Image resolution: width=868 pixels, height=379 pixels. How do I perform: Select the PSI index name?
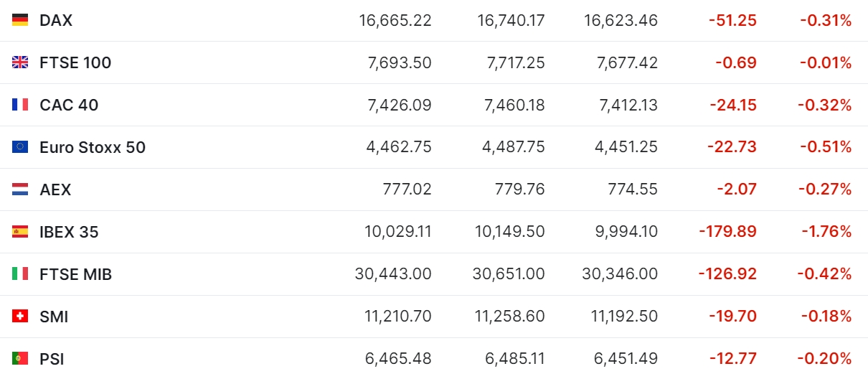[52, 358]
